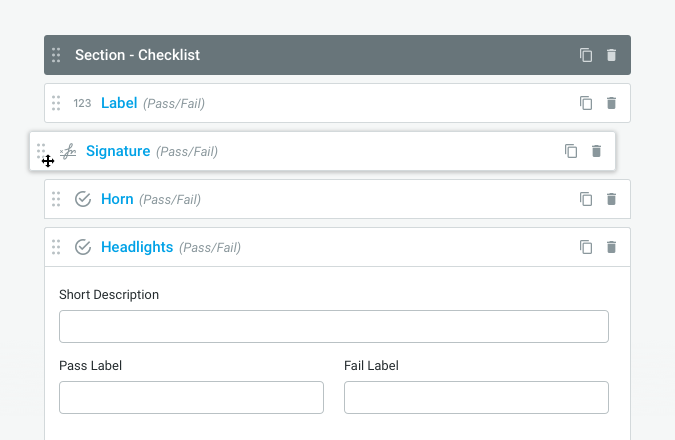Focus the Short Description field
The width and height of the screenshot is (675, 440).
(x=334, y=327)
